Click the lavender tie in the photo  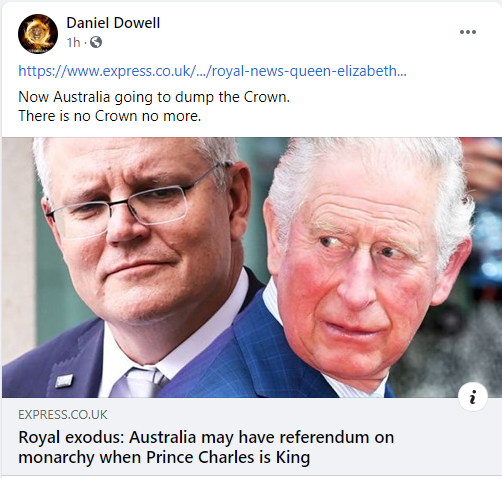pos(138,382)
